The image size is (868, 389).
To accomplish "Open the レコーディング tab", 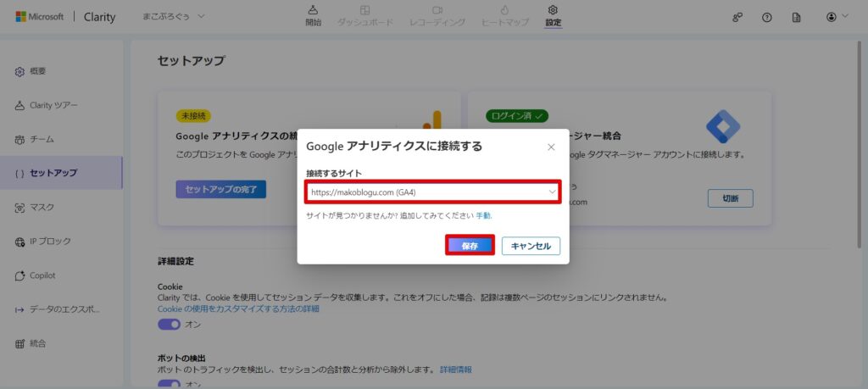I will pyautogui.click(x=437, y=16).
